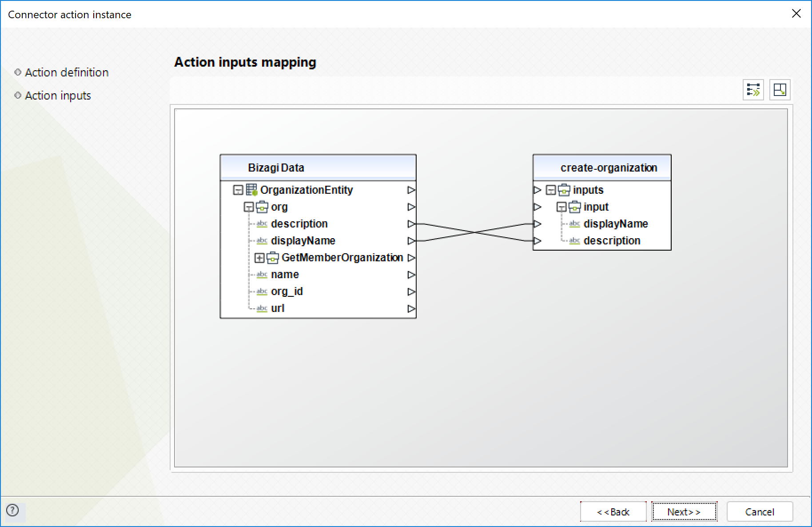Screen dimensions: 812x527
Task: Click the auto-map fields toolbar icon
Action: (x=753, y=90)
